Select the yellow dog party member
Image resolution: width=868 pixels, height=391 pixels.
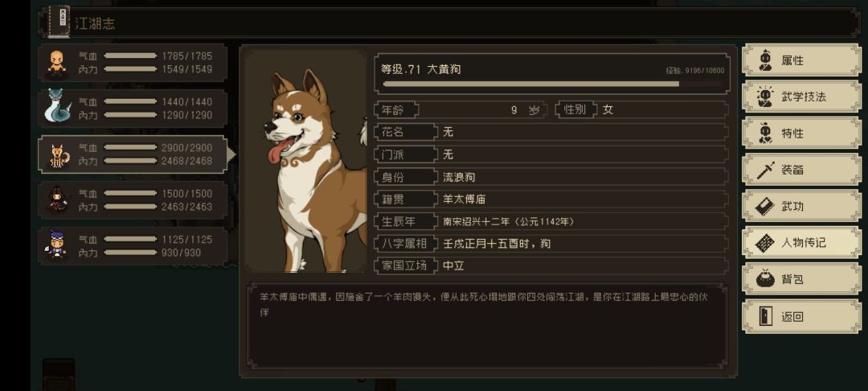click(133, 154)
